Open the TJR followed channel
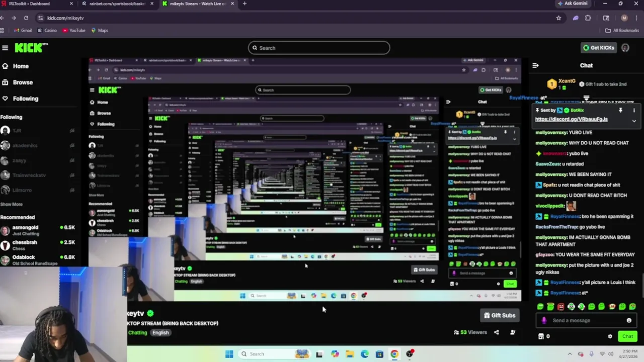The height and width of the screenshot is (362, 644). pyautogui.click(x=38, y=131)
